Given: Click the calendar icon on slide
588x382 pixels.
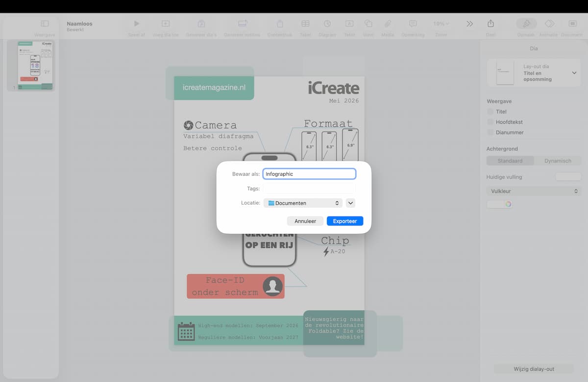Looking at the screenshot, I should [x=186, y=332].
